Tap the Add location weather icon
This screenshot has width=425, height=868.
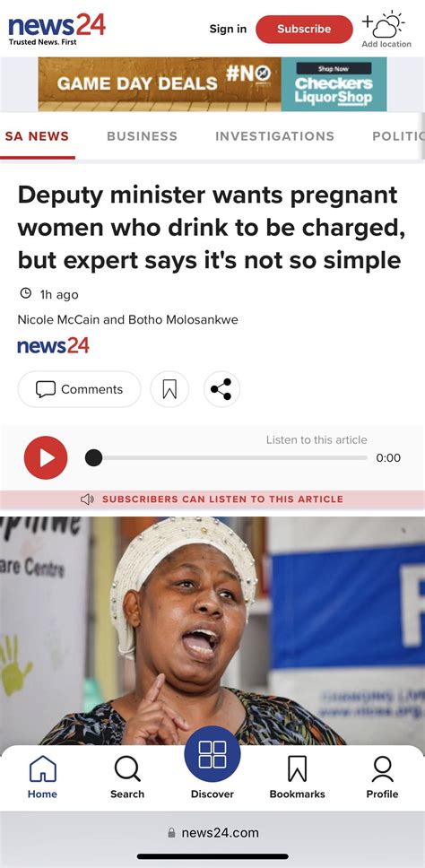click(386, 30)
